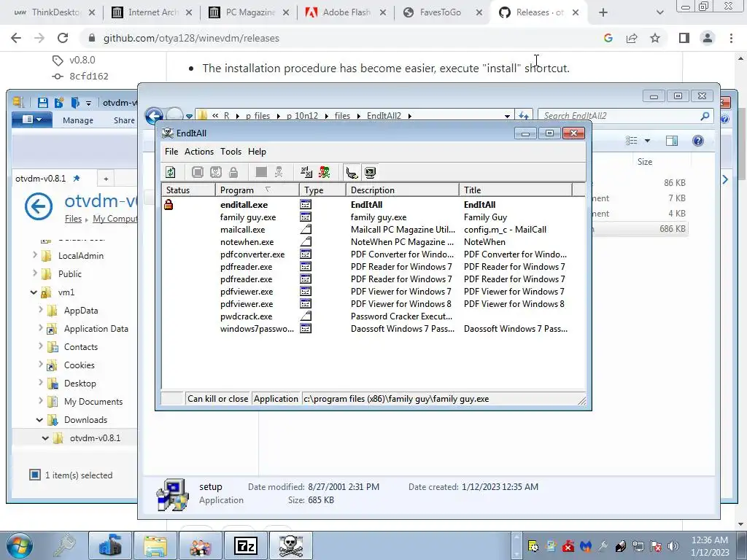Expand the Contacts folder in the tree

(41, 346)
